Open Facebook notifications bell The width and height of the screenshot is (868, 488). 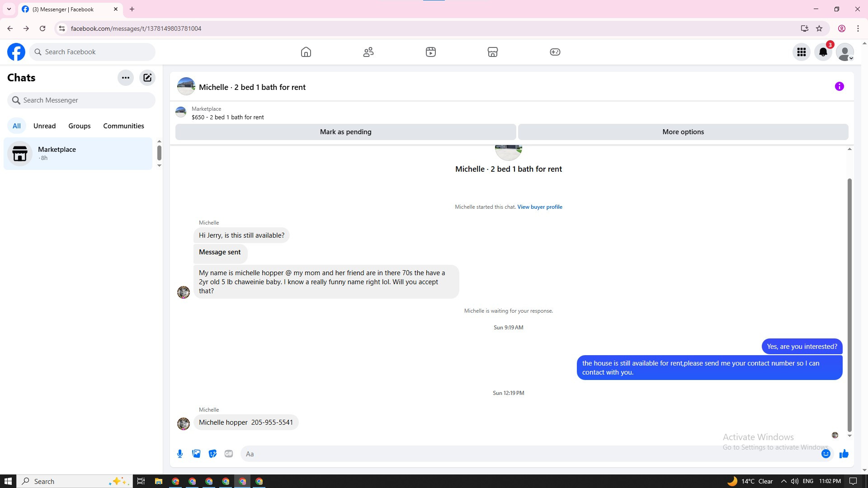(823, 52)
